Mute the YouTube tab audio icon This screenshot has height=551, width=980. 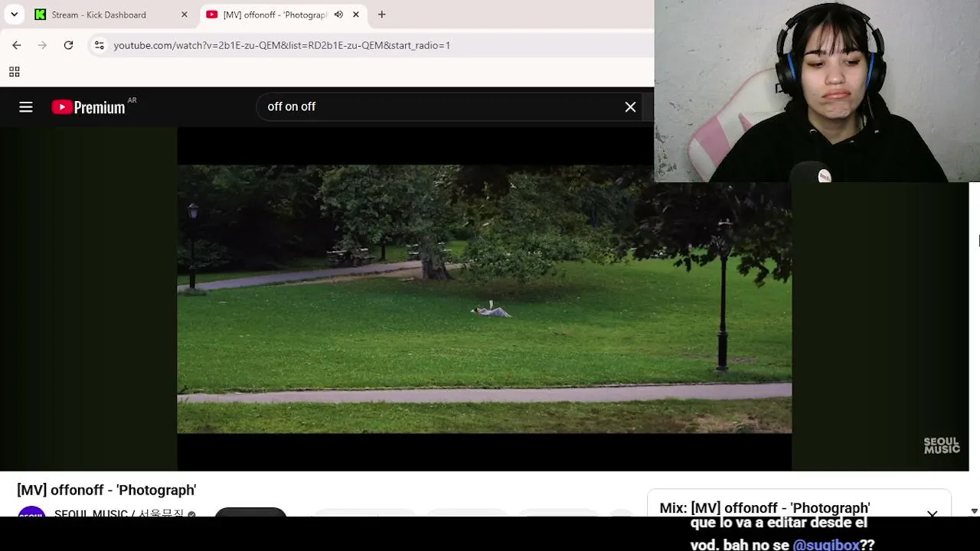pos(338,15)
